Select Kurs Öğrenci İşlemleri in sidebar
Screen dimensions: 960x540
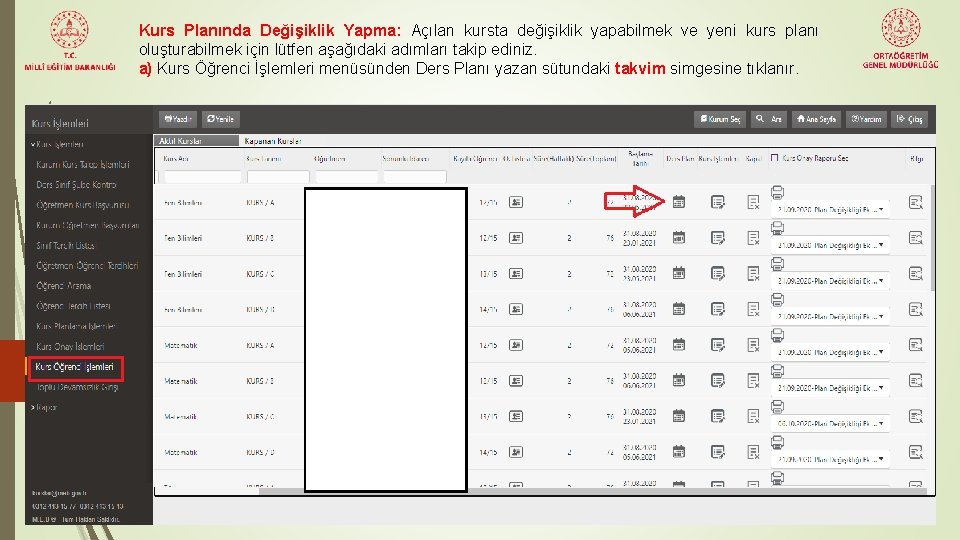pos(75,367)
